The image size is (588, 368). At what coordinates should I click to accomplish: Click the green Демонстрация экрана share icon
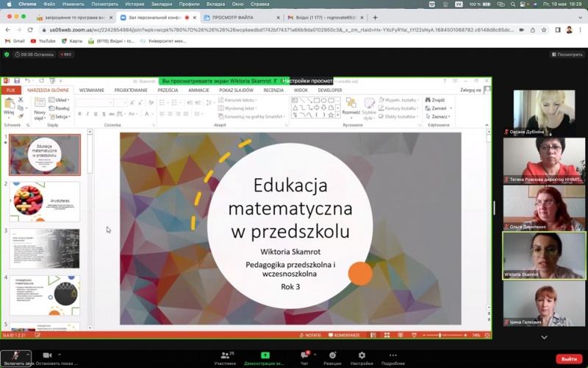click(265, 355)
